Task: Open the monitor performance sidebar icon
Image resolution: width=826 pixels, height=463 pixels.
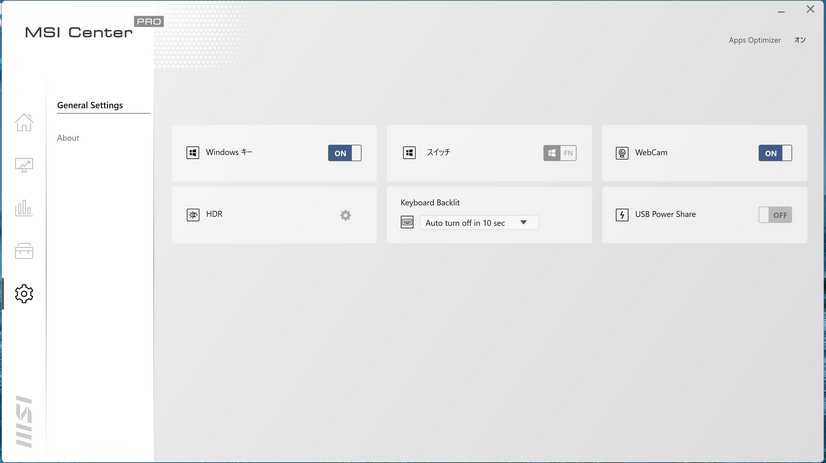Action: pyautogui.click(x=24, y=165)
